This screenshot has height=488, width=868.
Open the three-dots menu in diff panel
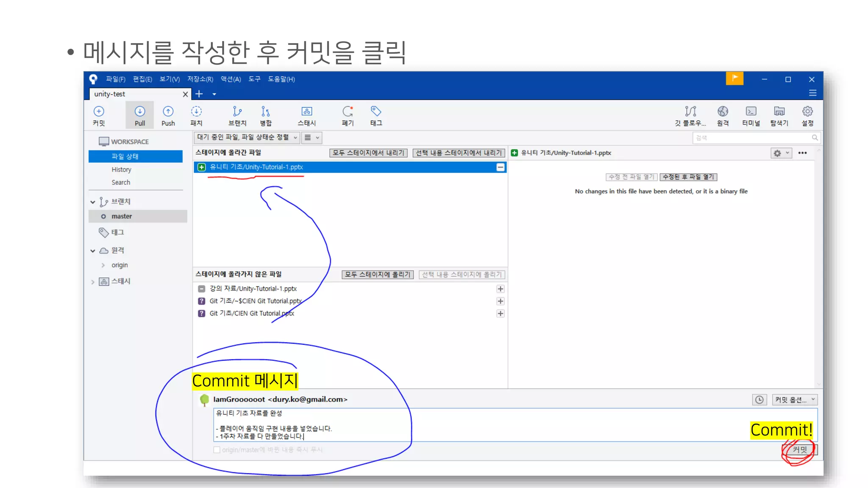tap(802, 153)
